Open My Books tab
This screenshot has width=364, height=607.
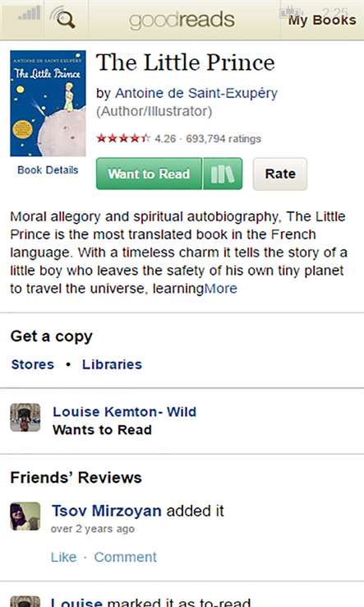pyautogui.click(x=322, y=20)
